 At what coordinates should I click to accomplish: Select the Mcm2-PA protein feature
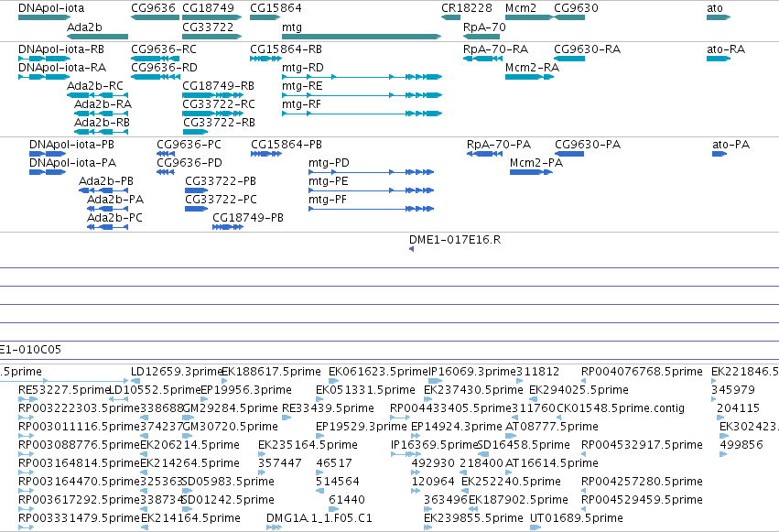click(531, 172)
